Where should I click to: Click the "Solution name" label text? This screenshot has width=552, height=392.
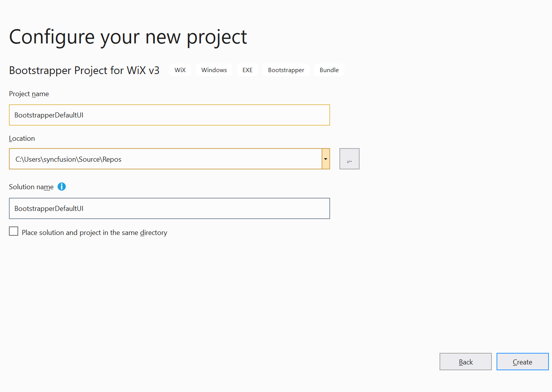point(31,187)
